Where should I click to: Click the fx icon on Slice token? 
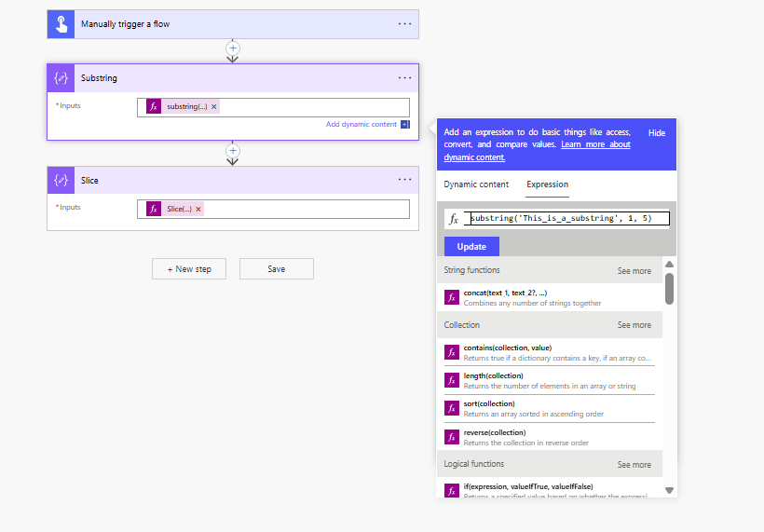click(154, 209)
